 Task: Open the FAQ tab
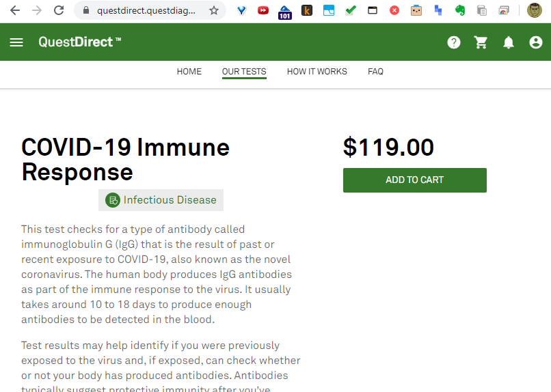click(375, 71)
